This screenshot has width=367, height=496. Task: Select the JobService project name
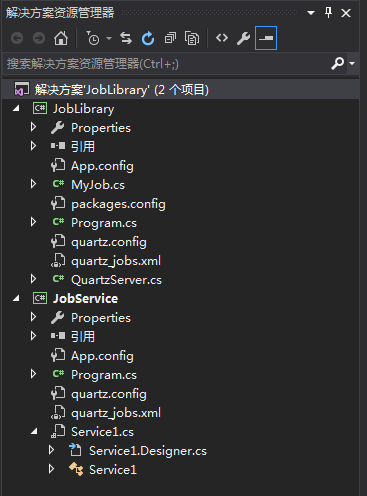pyautogui.click(x=85, y=298)
